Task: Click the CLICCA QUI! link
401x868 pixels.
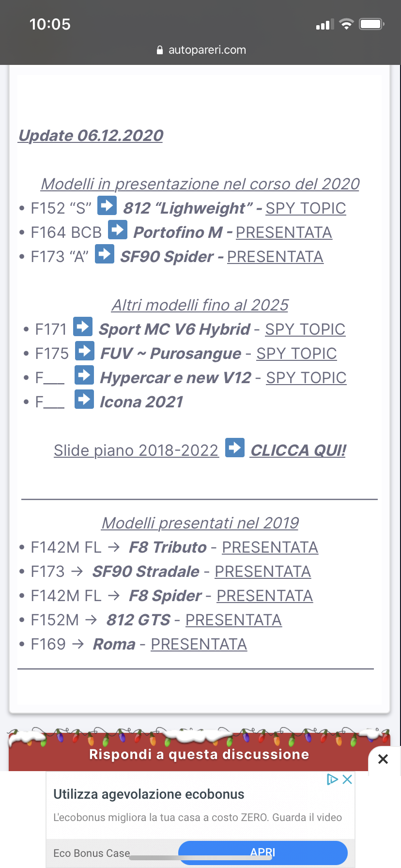Action: pyautogui.click(x=298, y=450)
